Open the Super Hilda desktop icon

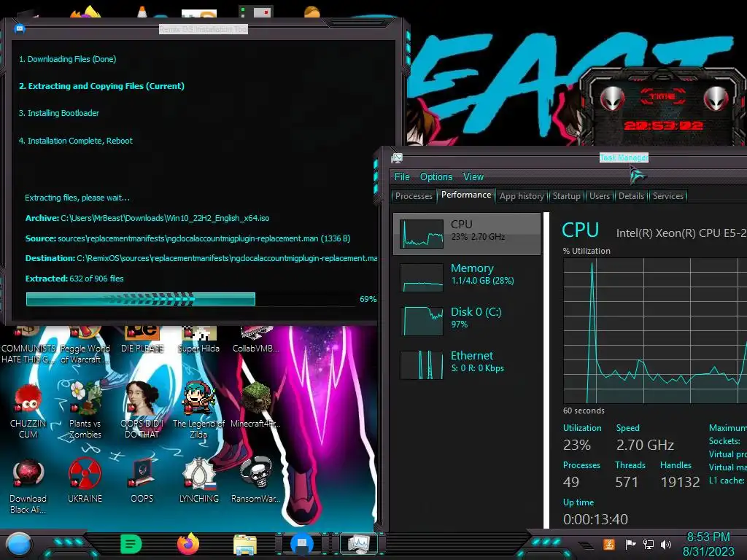(198, 340)
